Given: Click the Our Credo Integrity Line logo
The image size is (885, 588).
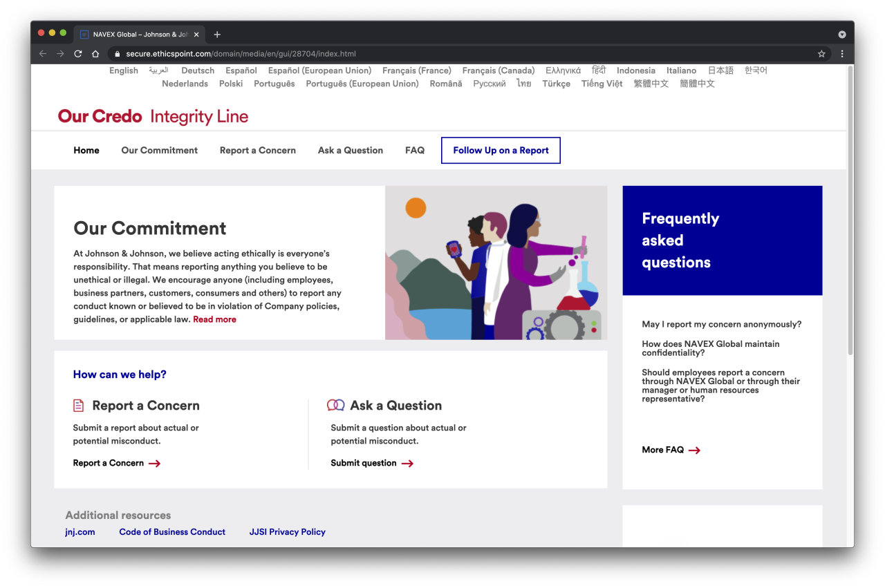Looking at the screenshot, I should coord(153,117).
